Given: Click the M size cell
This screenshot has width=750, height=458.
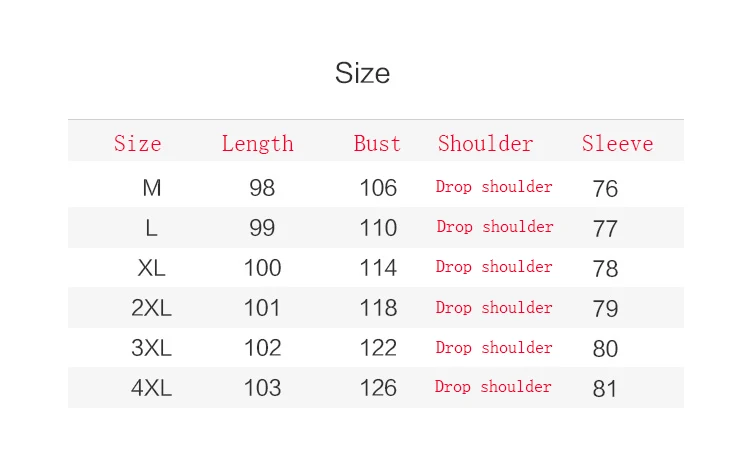Looking at the screenshot, I should (152, 188).
